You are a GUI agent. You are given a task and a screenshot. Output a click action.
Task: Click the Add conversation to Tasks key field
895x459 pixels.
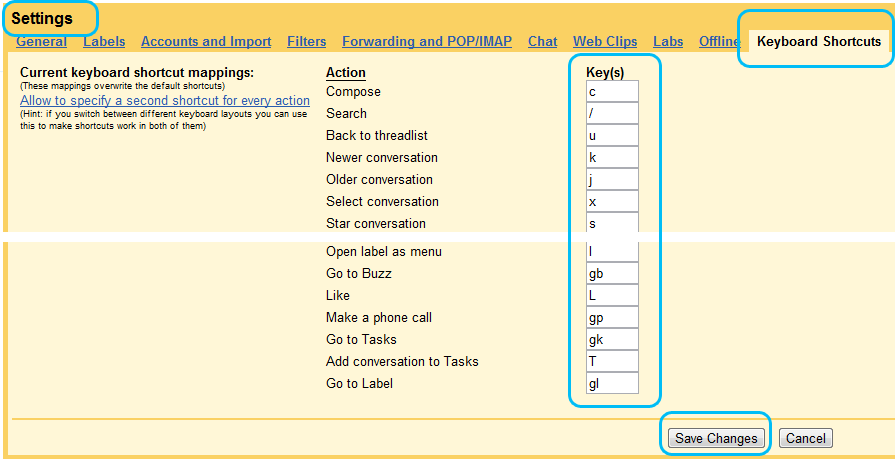point(612,361)
